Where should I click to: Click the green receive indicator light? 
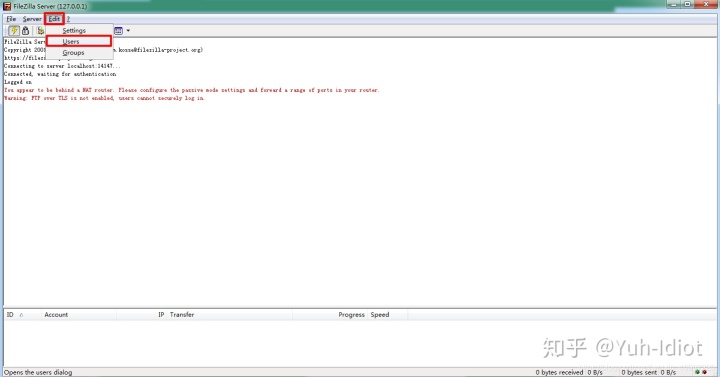coord(698,372)
